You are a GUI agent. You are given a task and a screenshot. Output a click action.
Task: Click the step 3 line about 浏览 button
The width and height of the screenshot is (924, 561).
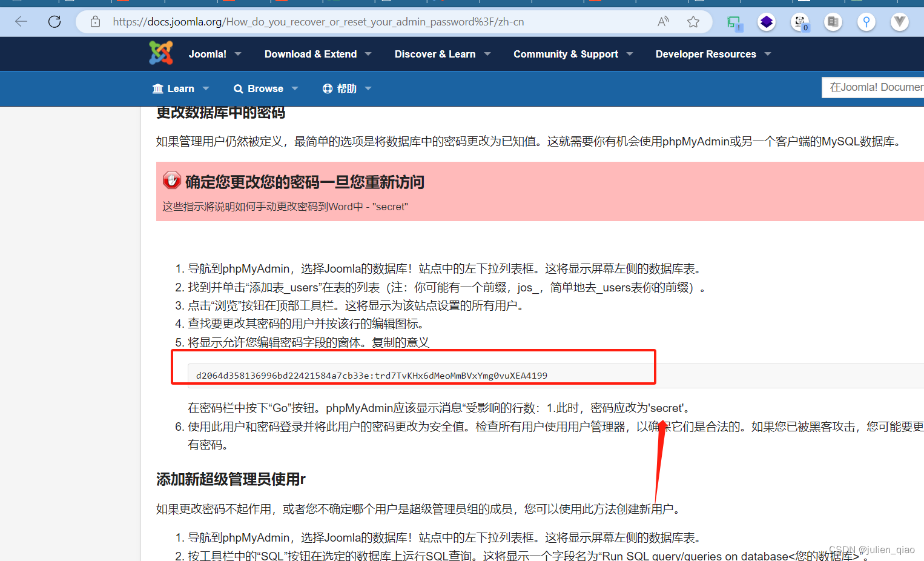tap(357, 305)
